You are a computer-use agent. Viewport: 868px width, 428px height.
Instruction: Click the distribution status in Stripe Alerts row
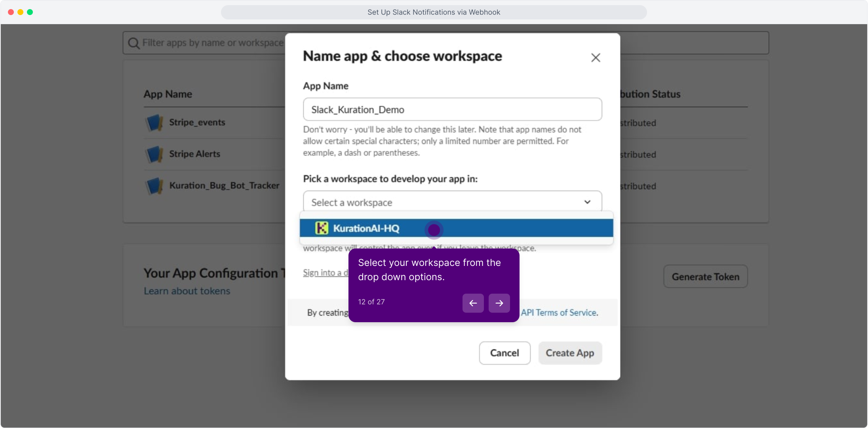coord(638,155)
